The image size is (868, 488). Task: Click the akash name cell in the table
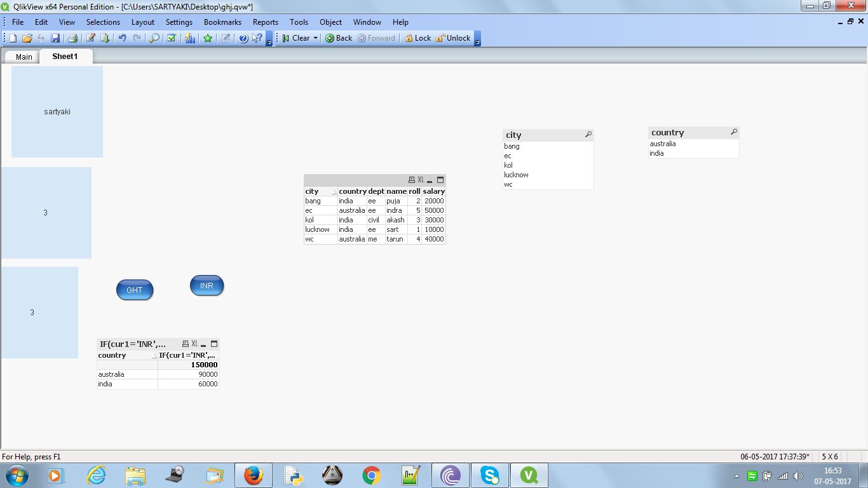396,220
